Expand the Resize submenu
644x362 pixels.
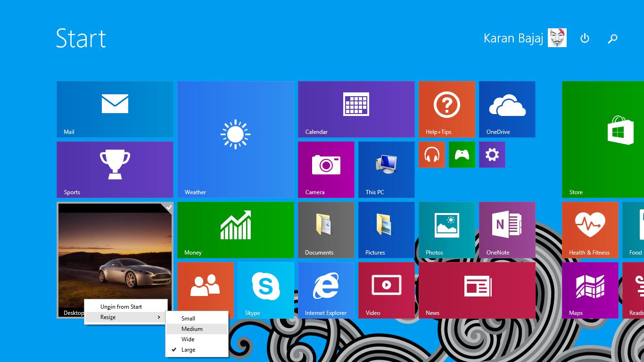tap(126, 317)
